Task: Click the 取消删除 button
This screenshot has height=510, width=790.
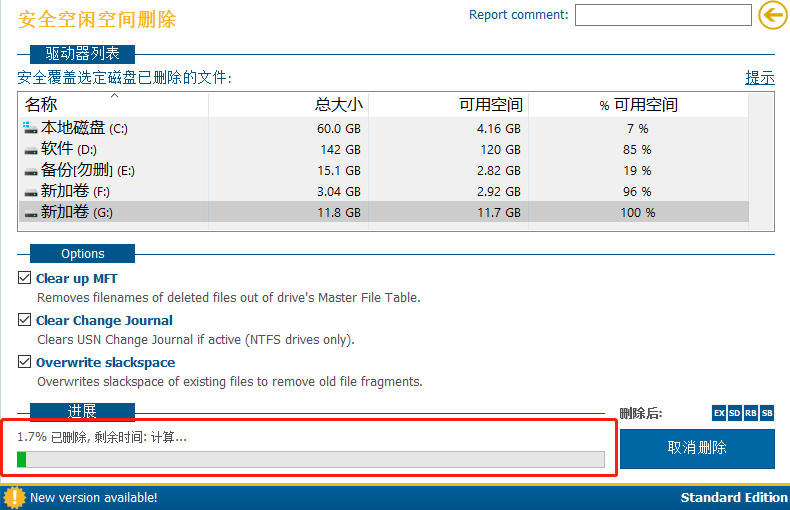Action: point(697,449)
